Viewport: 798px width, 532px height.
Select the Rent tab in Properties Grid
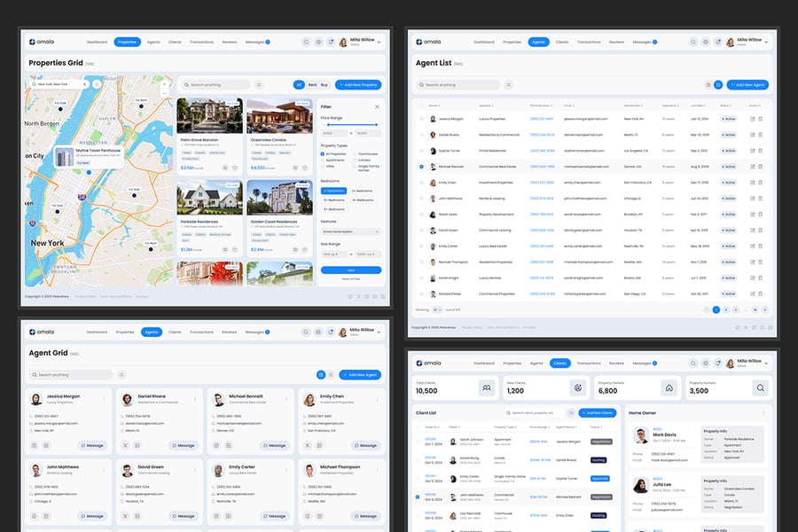tap(312, 85)
